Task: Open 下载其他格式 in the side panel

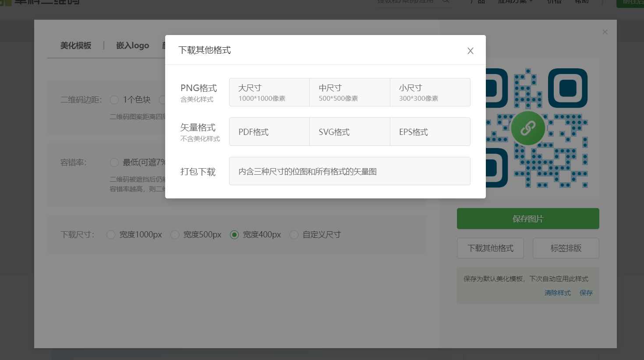Action: [491, 248]
